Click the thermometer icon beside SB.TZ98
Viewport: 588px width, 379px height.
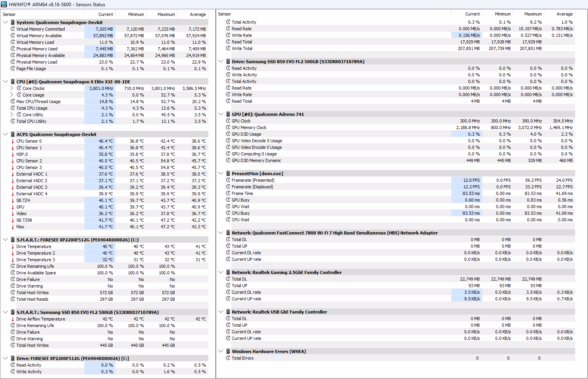coord(13,220)
